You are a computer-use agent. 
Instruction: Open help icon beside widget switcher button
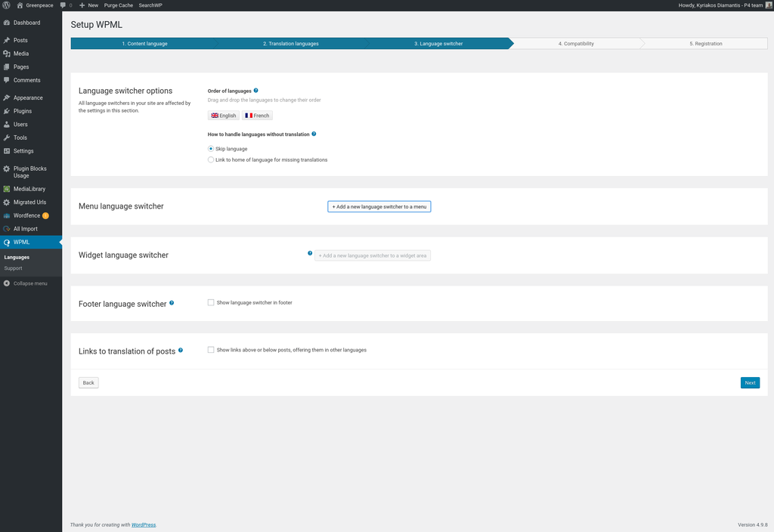[310, 253]
